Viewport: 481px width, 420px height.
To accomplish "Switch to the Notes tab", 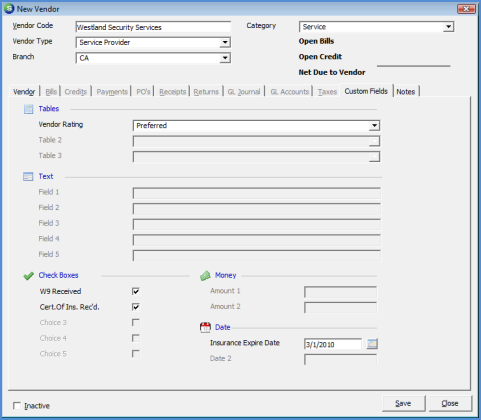I will (406, 92).
